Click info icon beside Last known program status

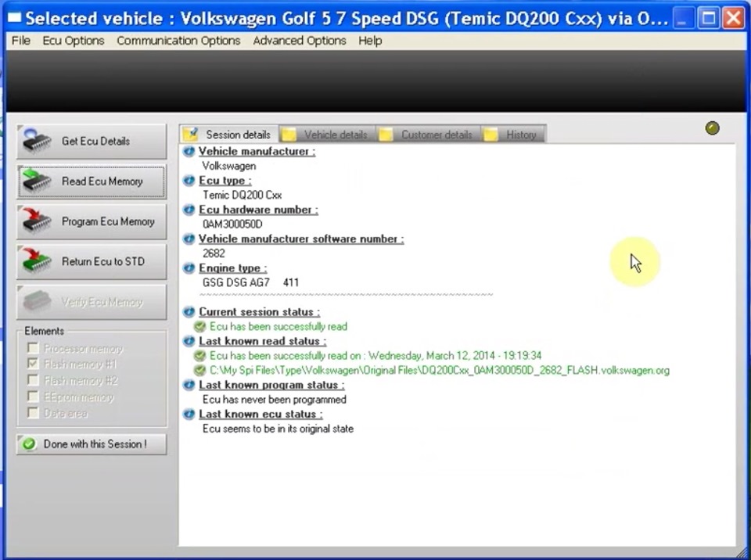(x=189, y=385)
